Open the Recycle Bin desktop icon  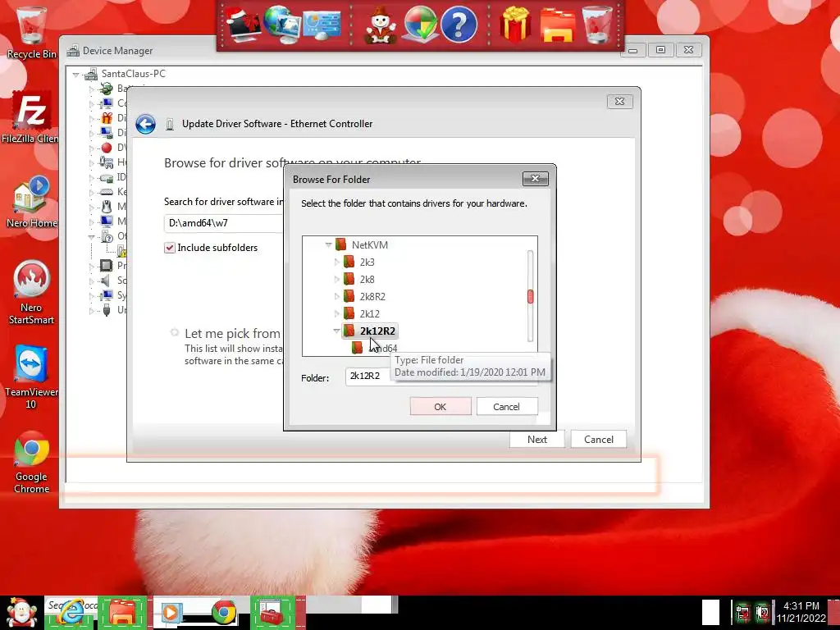[x=31, y=32]
